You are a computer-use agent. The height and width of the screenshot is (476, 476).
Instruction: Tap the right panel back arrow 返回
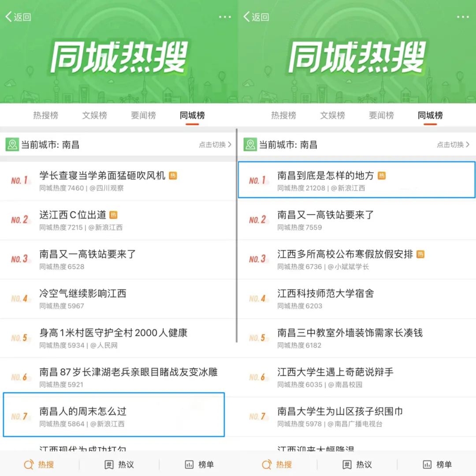[x=256, y=17]
